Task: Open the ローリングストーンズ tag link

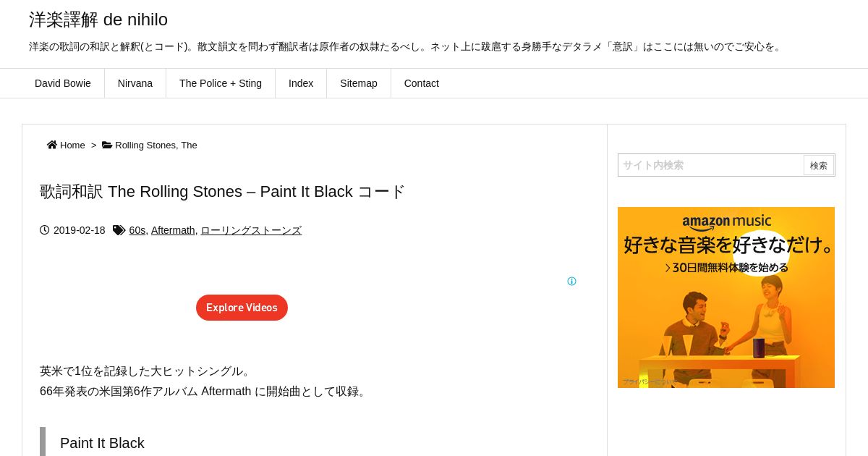Action: click(251, 230)
